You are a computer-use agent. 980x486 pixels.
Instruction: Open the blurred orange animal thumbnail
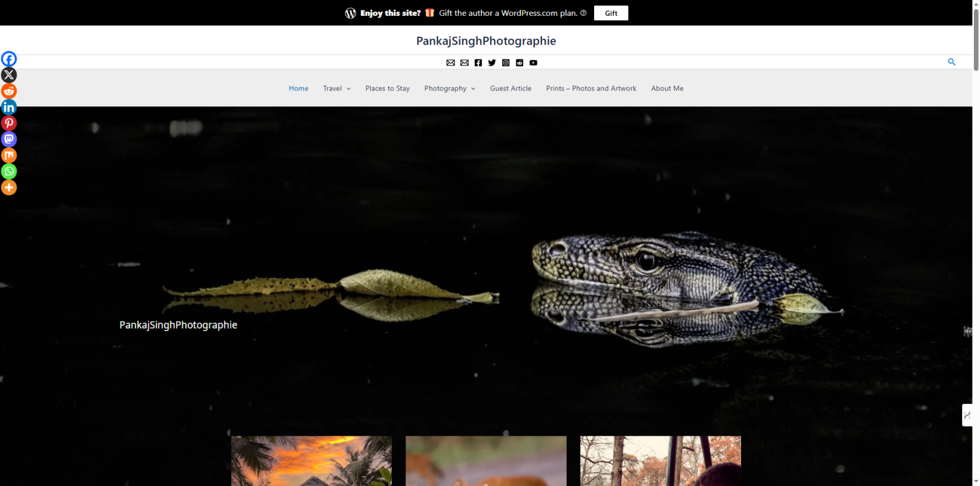[x=486, y=461]
